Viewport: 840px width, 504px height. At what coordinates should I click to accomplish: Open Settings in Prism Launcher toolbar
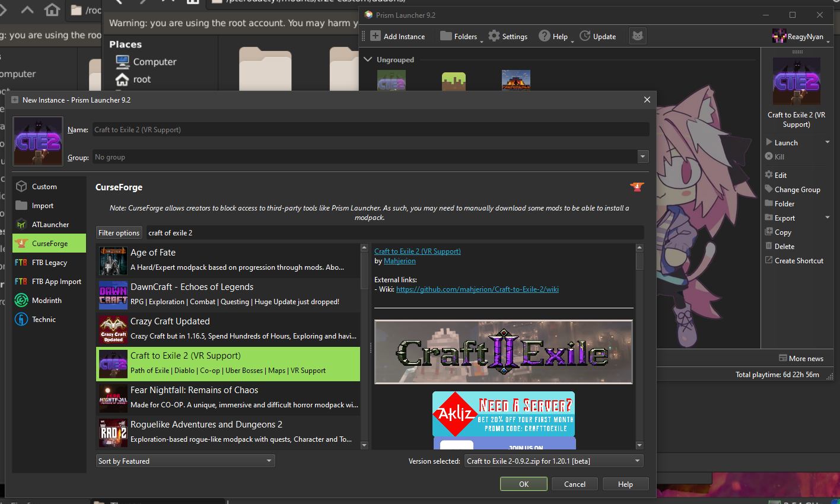(x=508, y=36)
